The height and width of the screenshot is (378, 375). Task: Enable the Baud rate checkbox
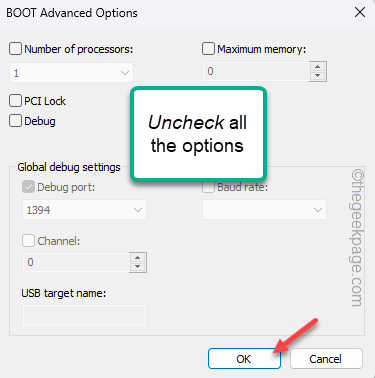tap(208, 187)
